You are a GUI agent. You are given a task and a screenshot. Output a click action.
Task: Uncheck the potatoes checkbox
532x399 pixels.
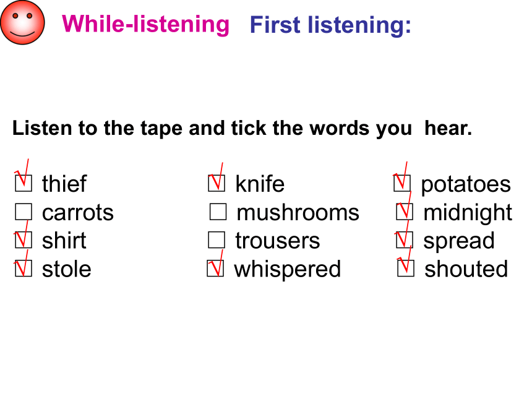point(402,183)
